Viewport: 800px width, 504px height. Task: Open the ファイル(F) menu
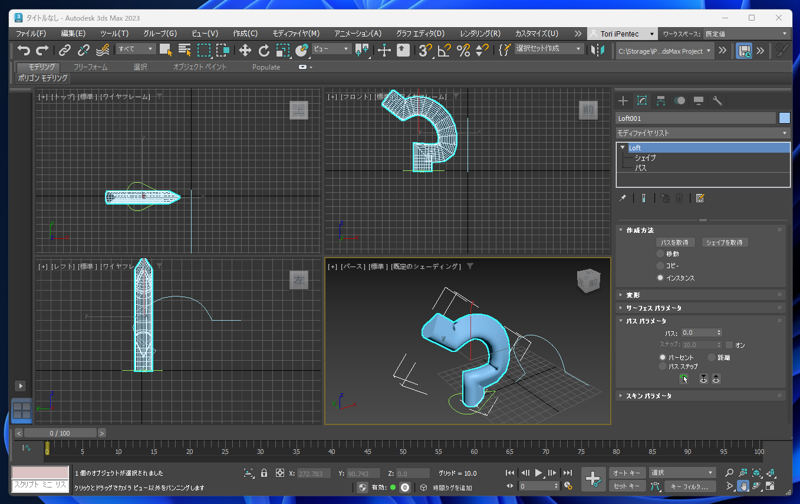coord(31,34)
